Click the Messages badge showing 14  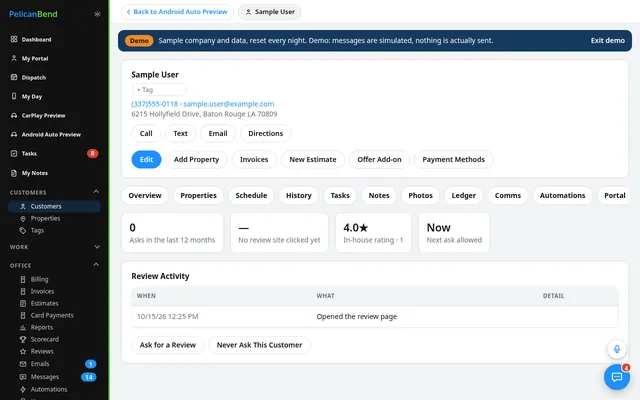[89, 377]
